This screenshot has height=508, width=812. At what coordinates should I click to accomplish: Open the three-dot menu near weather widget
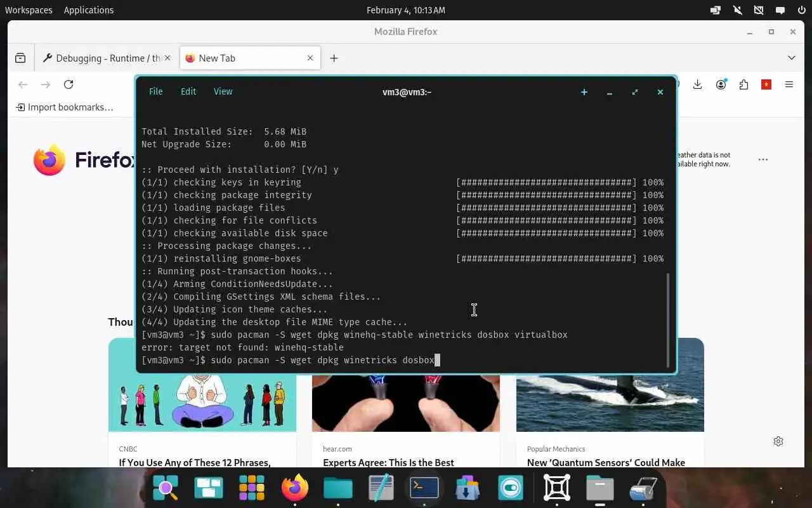[x=763, y=159]
